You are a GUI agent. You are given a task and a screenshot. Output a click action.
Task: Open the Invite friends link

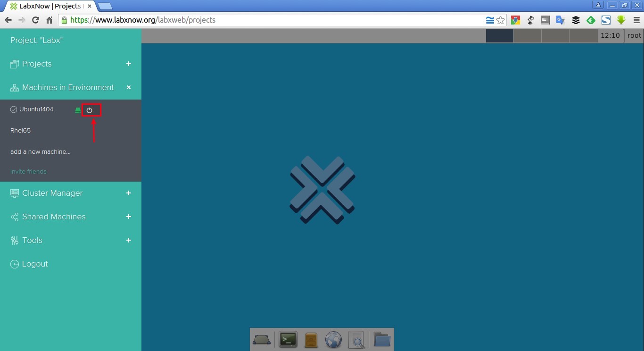[28, 171]
